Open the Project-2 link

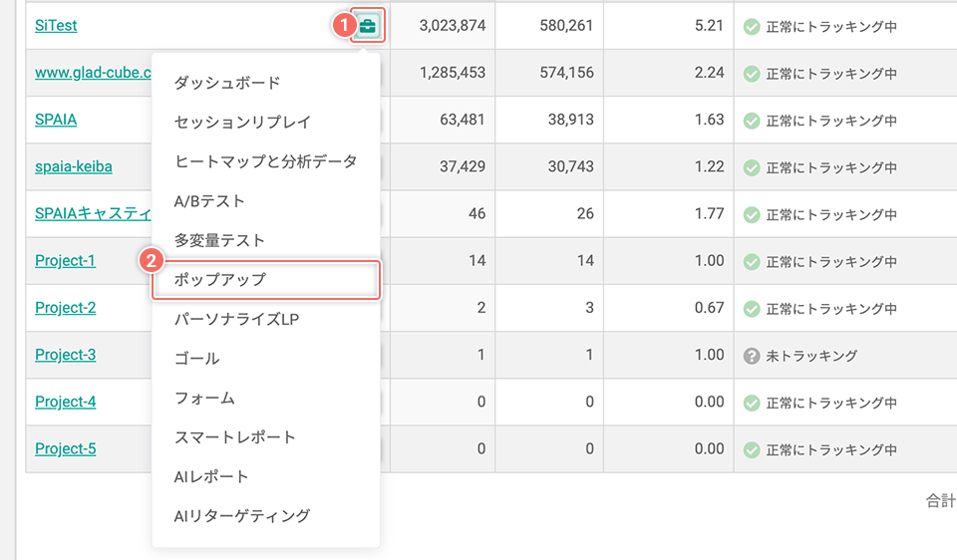[66, 308]
